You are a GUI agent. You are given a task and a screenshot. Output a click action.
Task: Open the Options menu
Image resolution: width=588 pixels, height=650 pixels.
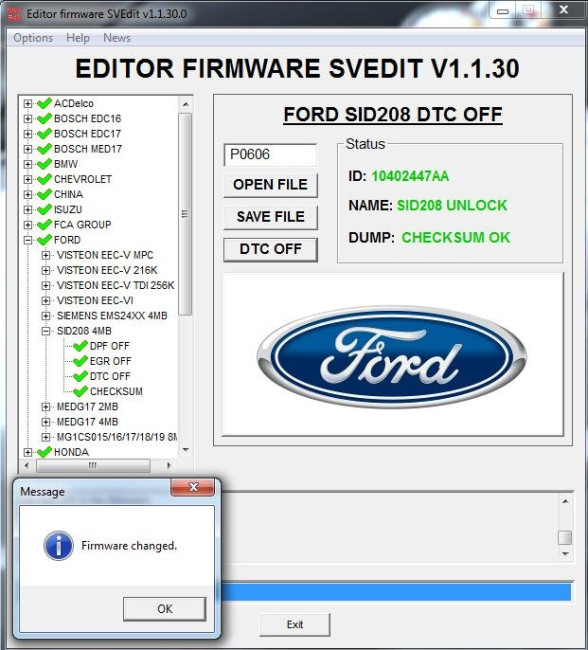pyautogui.click(x=33, y=38)
